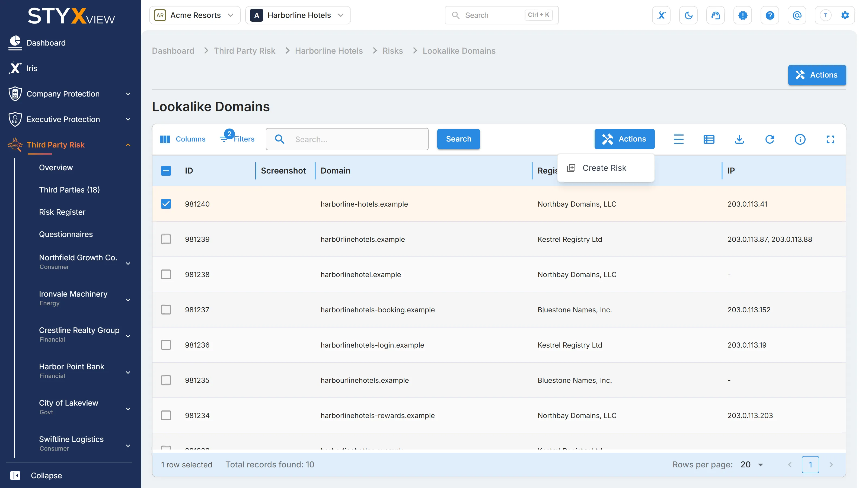868x488 pixels.
Task: Open the Acme Resorts organization dropdown
Action: (195, 15)
